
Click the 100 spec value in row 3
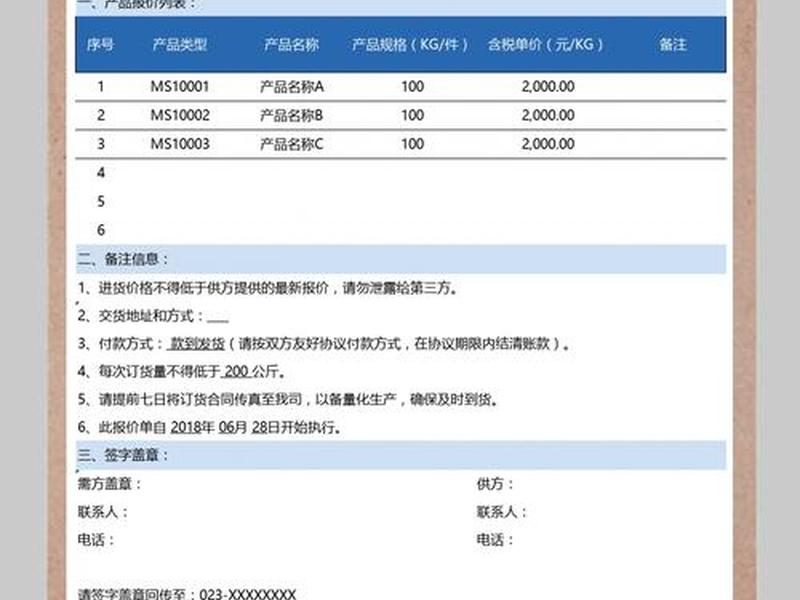pos(412,144)
